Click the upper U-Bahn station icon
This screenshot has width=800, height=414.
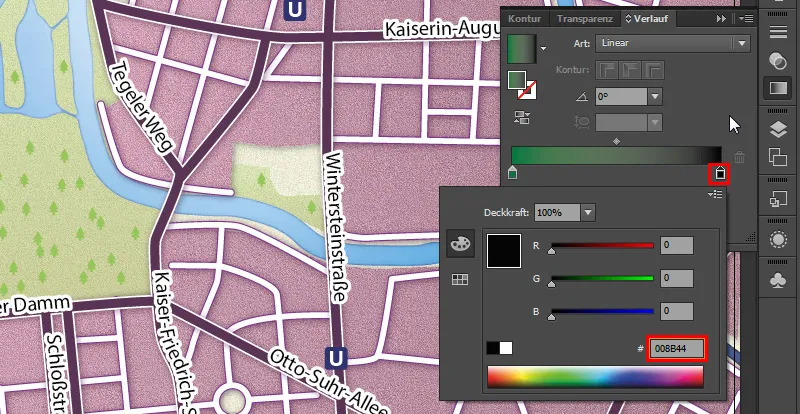[294, 9]
